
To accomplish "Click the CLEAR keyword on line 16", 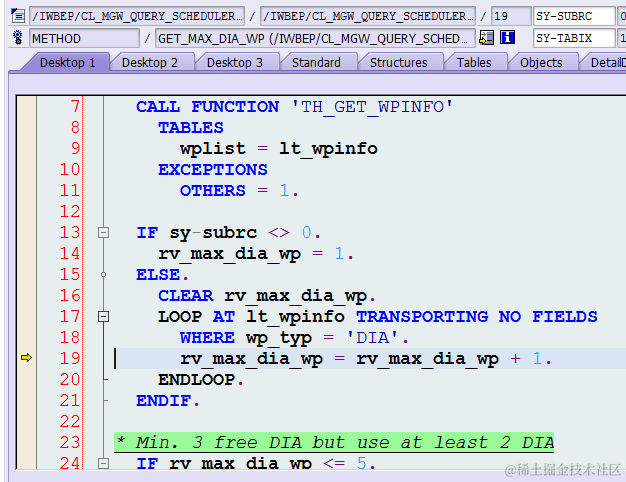I will pyautogui.click(x=185, y=296).
